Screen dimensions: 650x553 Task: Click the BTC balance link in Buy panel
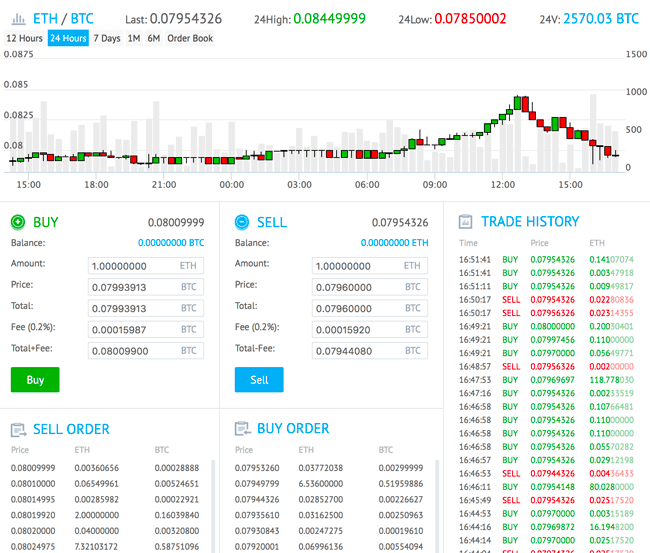tap(171, 243)
